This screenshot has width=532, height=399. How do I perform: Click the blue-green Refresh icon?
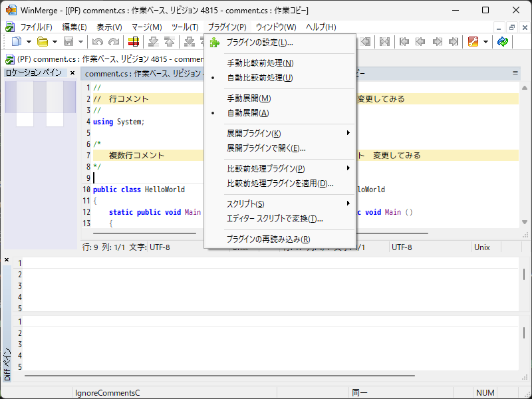(503, 42)
